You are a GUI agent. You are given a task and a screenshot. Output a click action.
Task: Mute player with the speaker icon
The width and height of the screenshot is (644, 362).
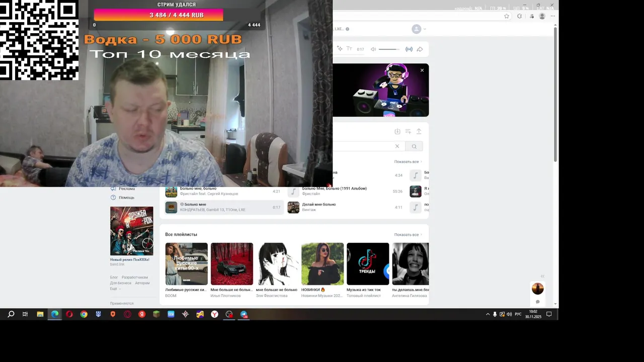[x=373, y=49]
